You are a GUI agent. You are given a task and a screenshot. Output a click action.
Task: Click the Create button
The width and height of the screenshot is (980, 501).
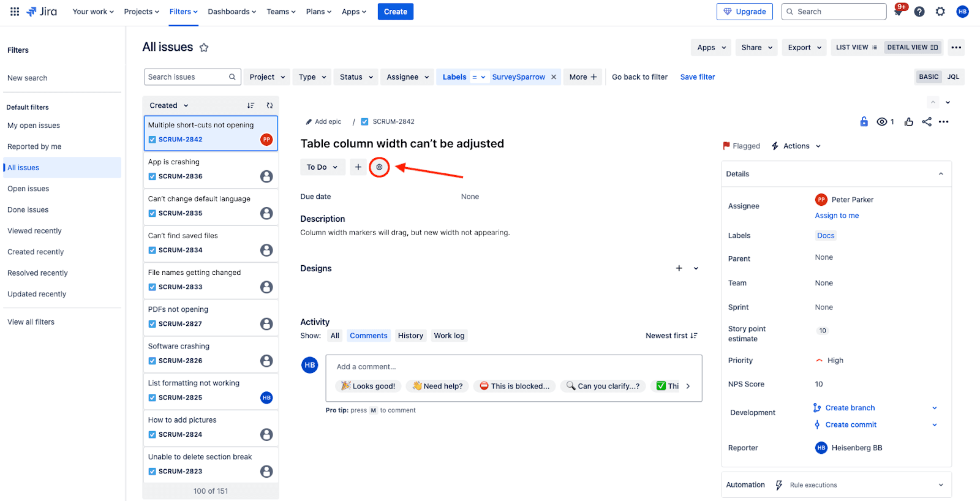395,12
